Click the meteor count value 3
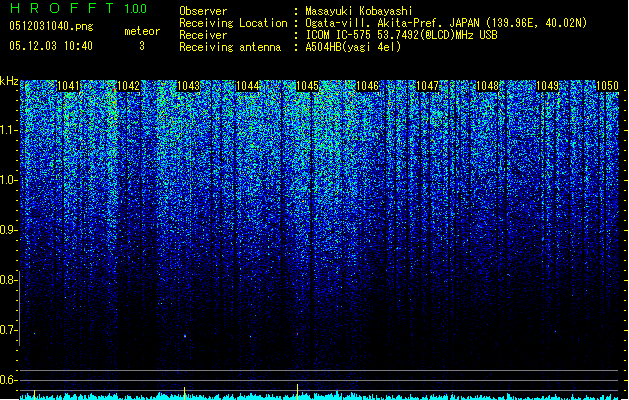 coord(142,46)
